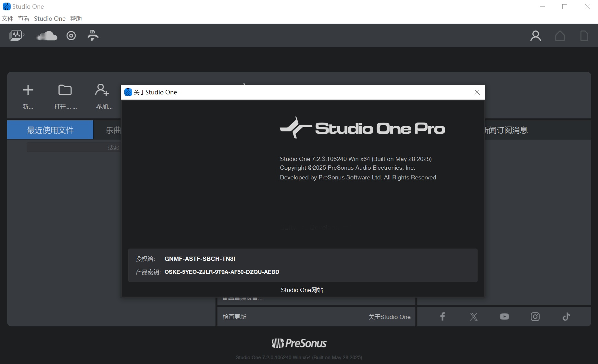Open the Facebook social link
This screenshot has width=598, height=364.
[x=442, y=317]
